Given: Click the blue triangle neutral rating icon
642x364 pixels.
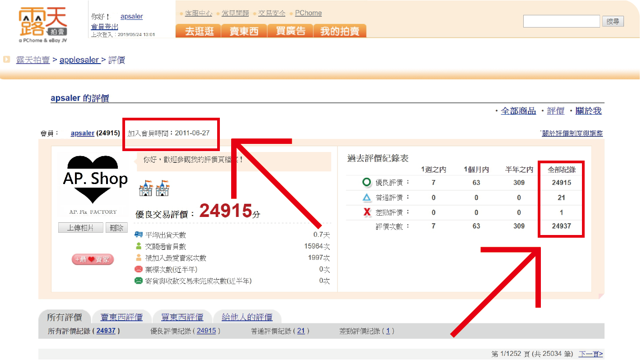Looking at the screenshot, I should click(367, 198).
